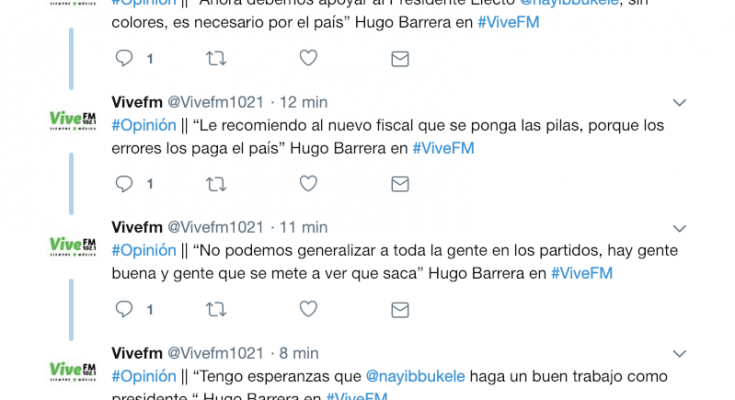Like the 11 min tweet
The height and width of the screenshot is (400, 735).
308,309
